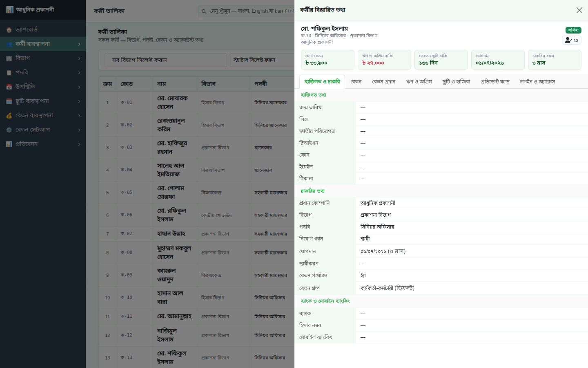This screenshot has height=368, width=588.
Task: Close the কর্মীর বিস্তারিত তথ্য panel
Action: (x=579, y=10)
